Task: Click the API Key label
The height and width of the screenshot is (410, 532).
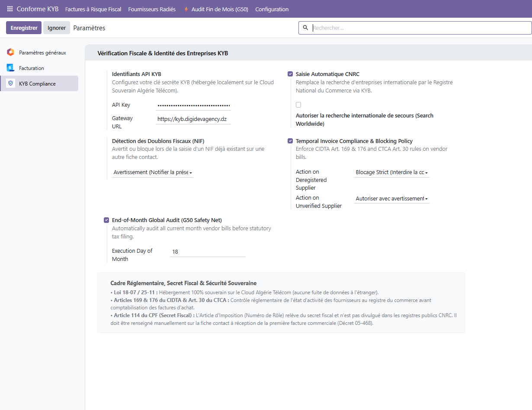Action: coord(121,105)
